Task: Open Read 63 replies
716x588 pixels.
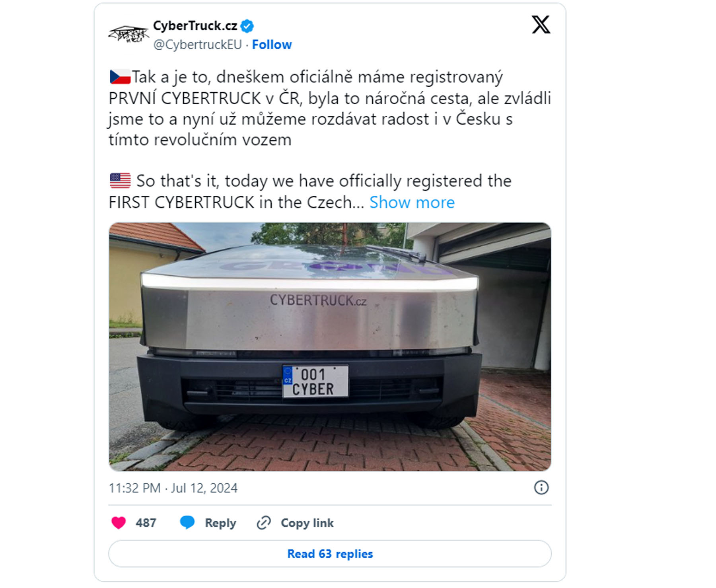Action: [330, 553]
